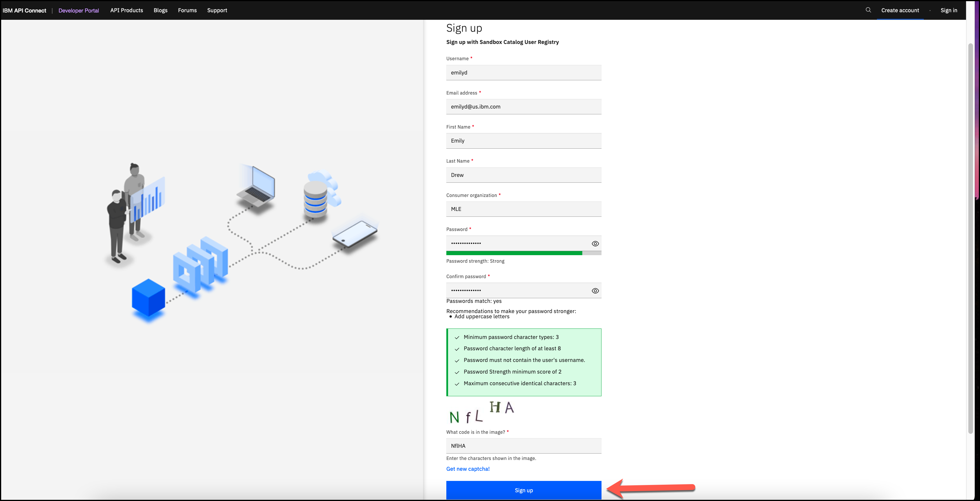
Task: Open the Developer Portal home link
Action: click(x=78, y=10)
